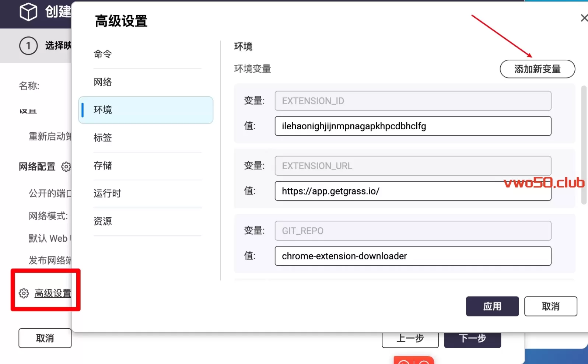This screenshot has height=364, width=588.
Task: Focus the EXTENSION_URL value field
Action: coord(387,191)
